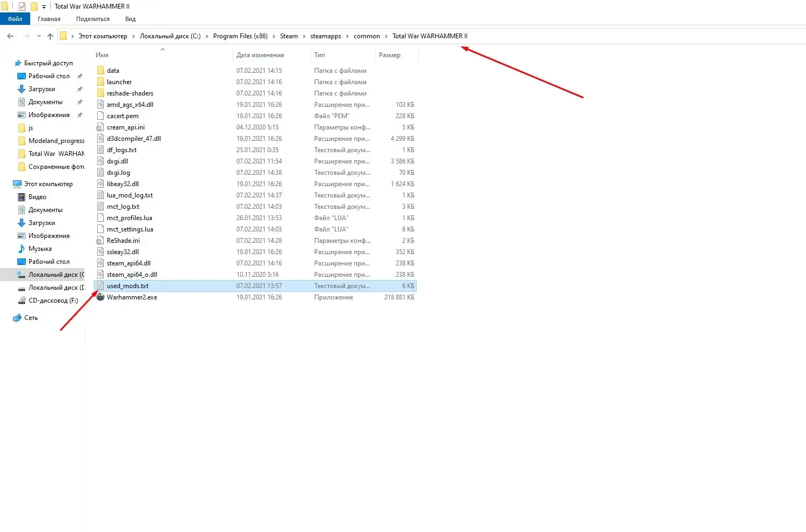Select the used_mods.txt file
806x532 pixels.
point(127,286)
